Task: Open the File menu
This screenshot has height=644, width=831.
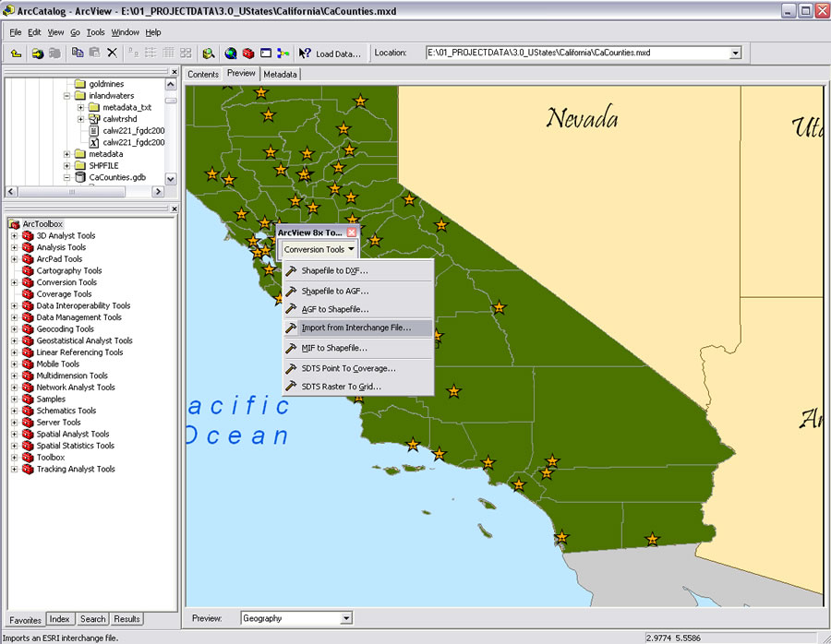Action: 16,32
